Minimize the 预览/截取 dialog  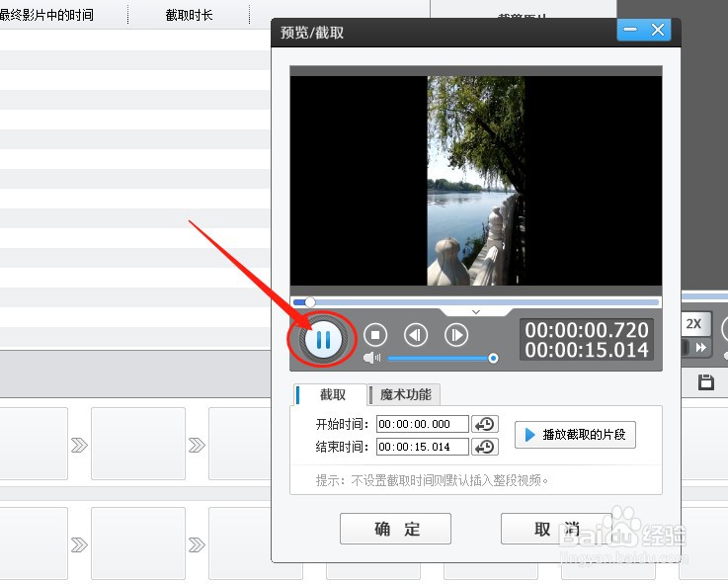pos(630,30)
